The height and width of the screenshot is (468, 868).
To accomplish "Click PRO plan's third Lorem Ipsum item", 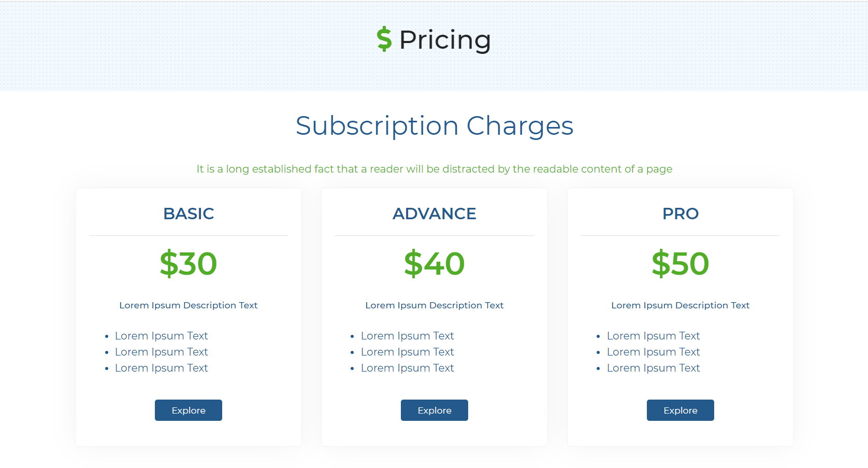I will [653, 368].
